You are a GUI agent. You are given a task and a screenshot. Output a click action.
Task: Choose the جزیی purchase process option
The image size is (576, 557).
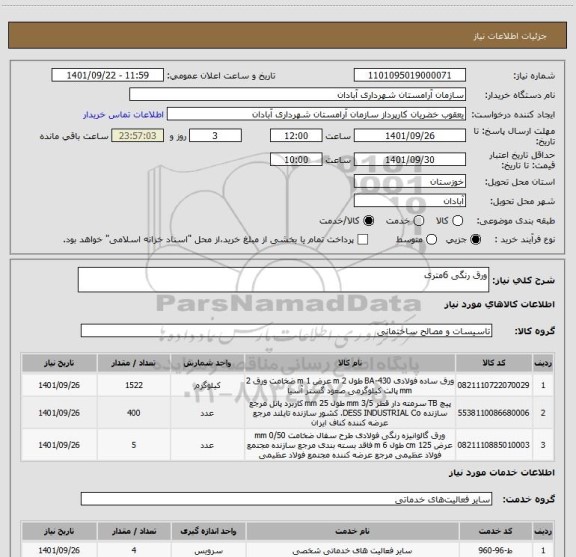[476, 240]
